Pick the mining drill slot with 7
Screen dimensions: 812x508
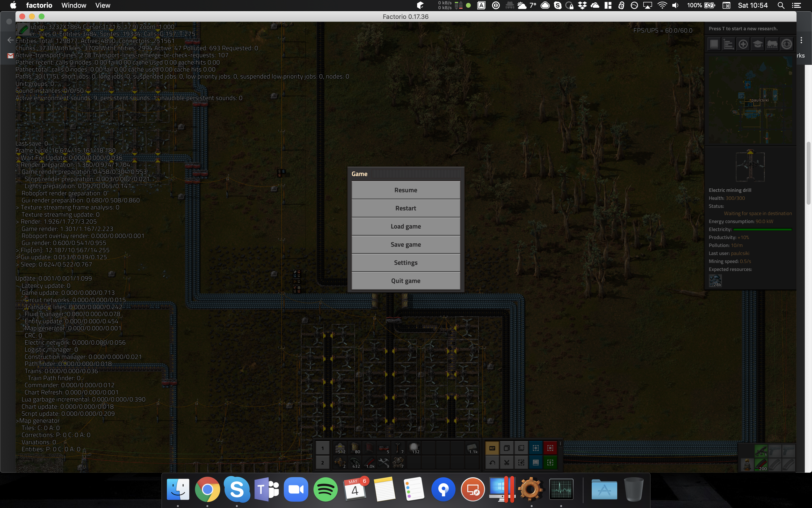[398, 463]
